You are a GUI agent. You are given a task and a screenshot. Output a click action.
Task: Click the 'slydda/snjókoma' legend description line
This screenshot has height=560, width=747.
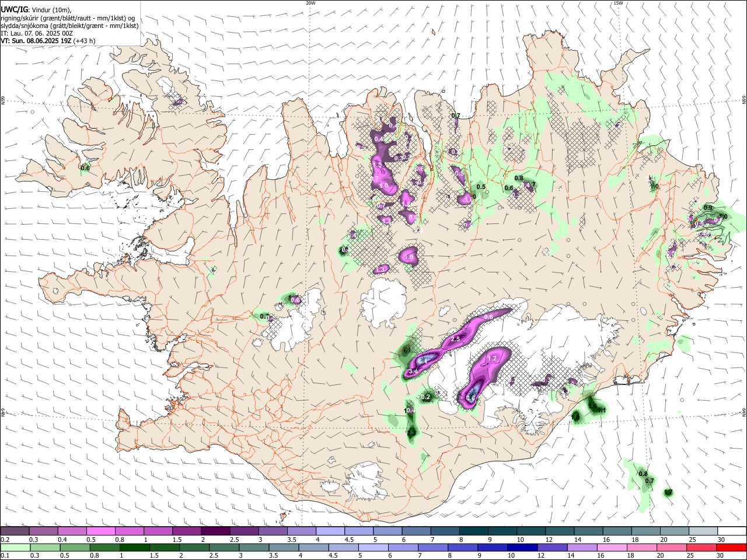pos(69,26)
